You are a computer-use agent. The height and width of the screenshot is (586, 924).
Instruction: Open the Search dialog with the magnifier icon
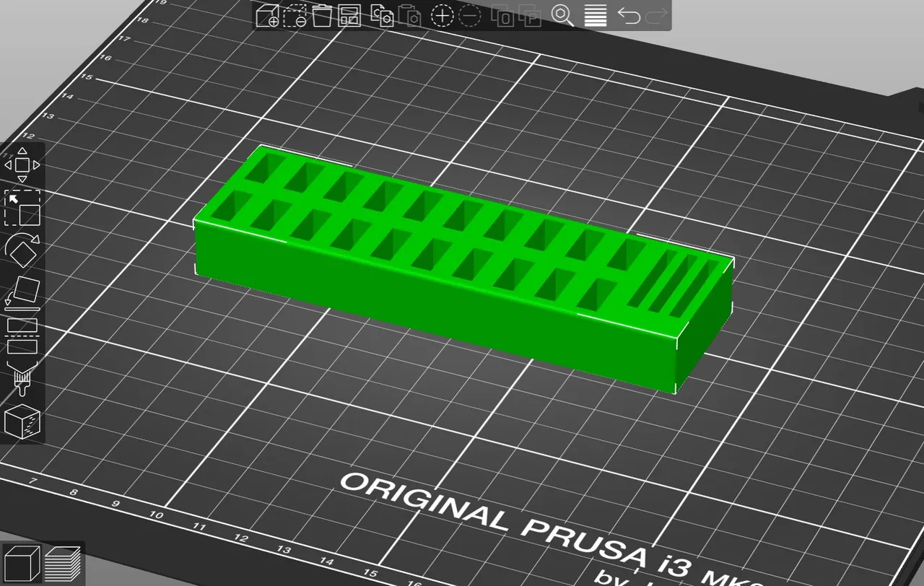562,16
